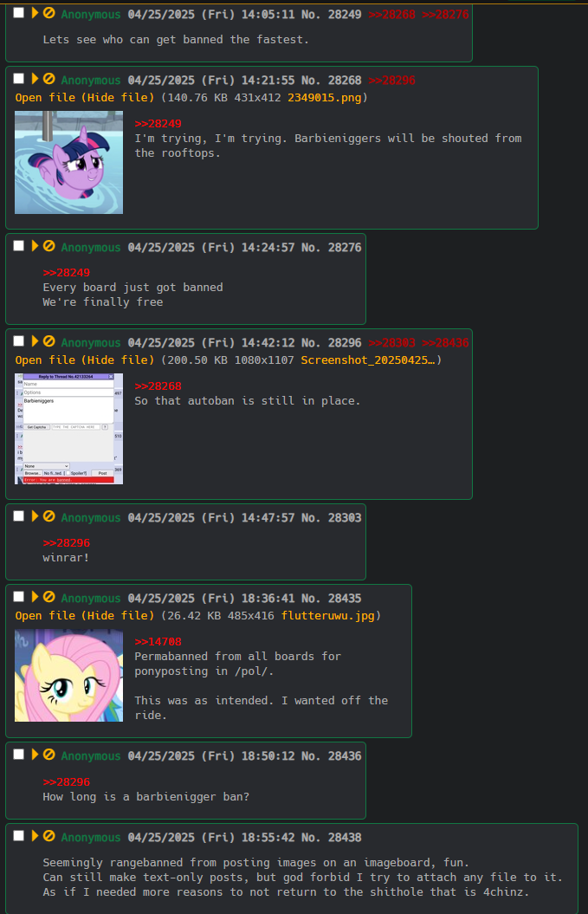This screenshot has width=588, height=914.
Task: Open the arrow menu on post 28436
Action: [35, 755]
